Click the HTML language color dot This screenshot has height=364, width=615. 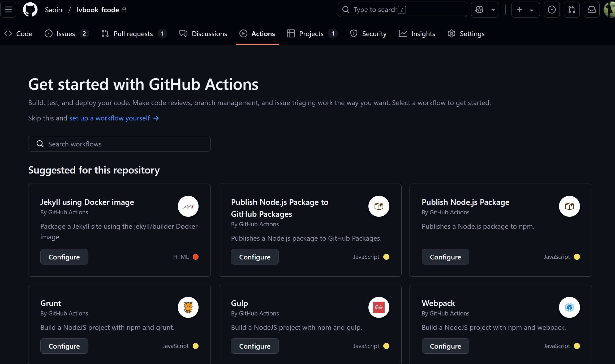pos(196,257)
